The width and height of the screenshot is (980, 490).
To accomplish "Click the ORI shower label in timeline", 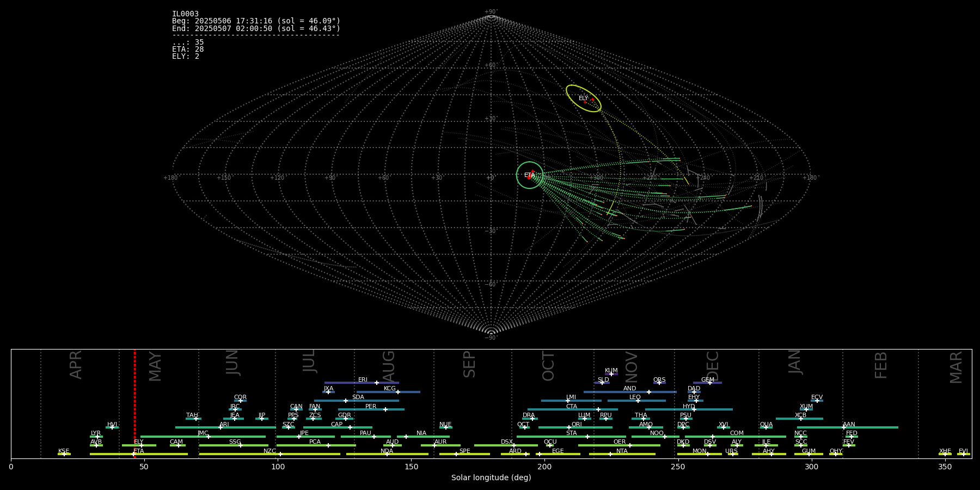I will pos(577,425).
